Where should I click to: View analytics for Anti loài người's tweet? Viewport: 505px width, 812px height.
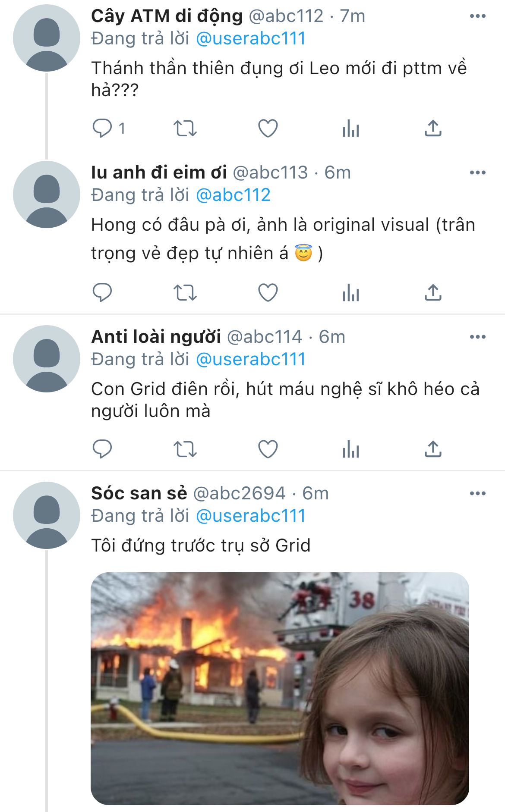coord(350,449)
